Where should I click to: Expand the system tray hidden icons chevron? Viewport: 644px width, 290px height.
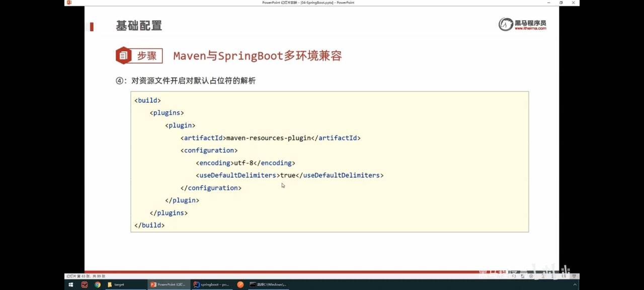(575, 284)
